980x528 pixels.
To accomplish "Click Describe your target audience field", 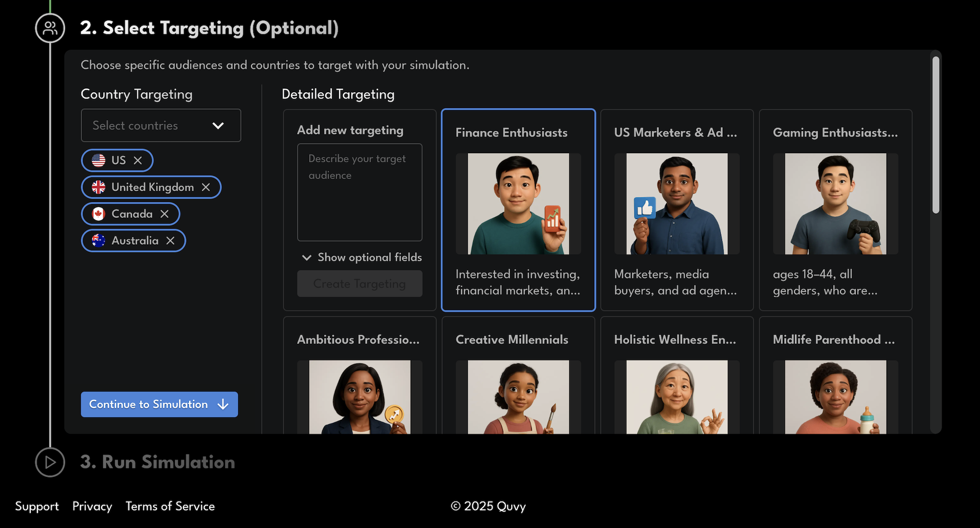I will [x=360, y=192].
